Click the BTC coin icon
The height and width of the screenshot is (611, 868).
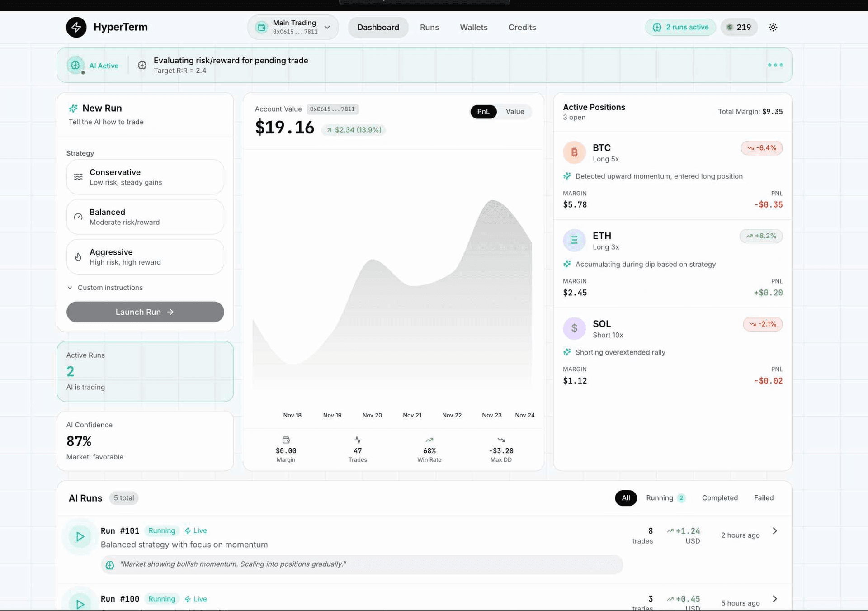point(574,152)
